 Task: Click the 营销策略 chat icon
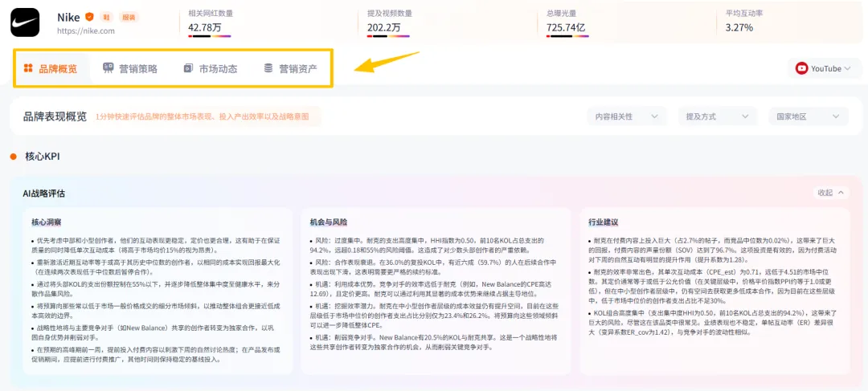pyautogui.click(x=108, y=68)
